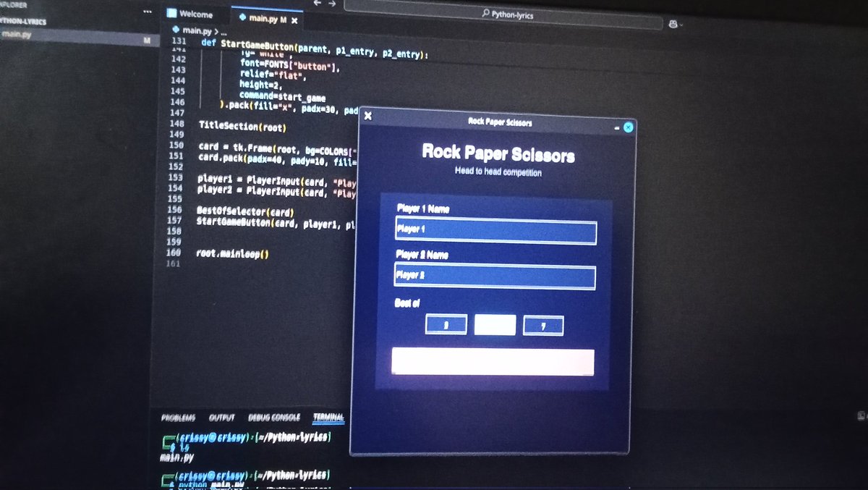The image size is (868, 490).
Task: Click the Copilot icon in title bar
Action: (x=673, y=24)
